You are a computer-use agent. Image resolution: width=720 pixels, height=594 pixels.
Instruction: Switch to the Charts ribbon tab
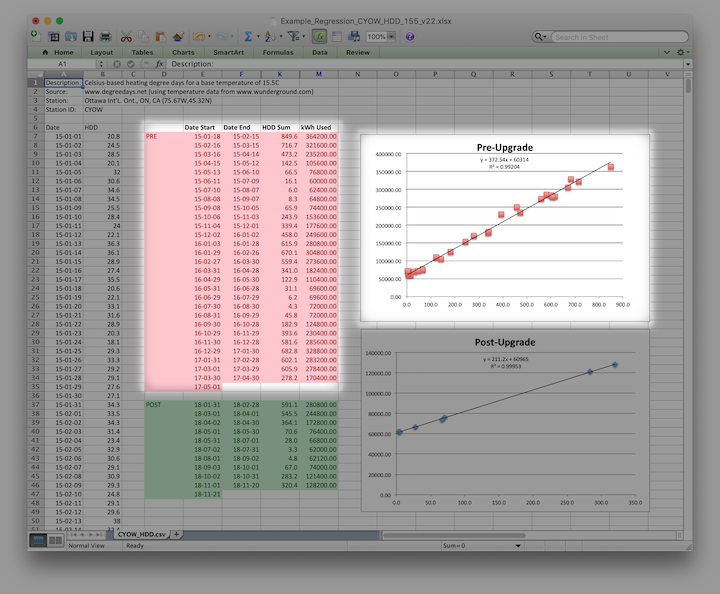183,52
